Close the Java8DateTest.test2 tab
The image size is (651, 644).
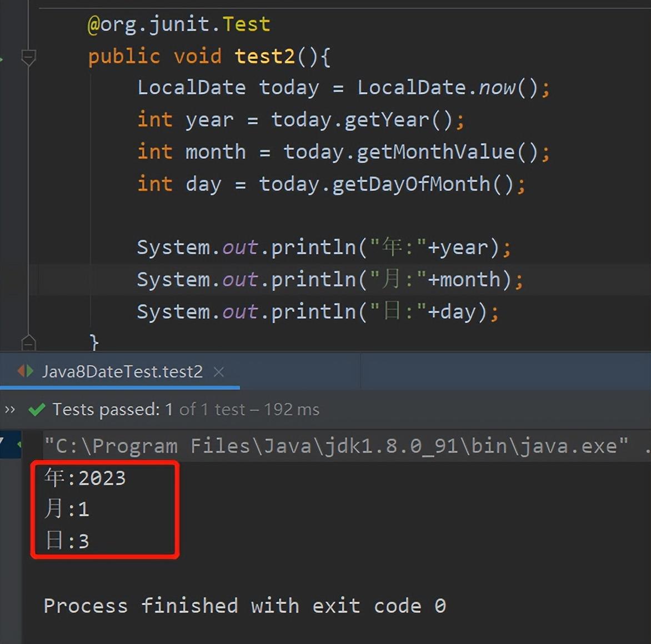point(219,372)
